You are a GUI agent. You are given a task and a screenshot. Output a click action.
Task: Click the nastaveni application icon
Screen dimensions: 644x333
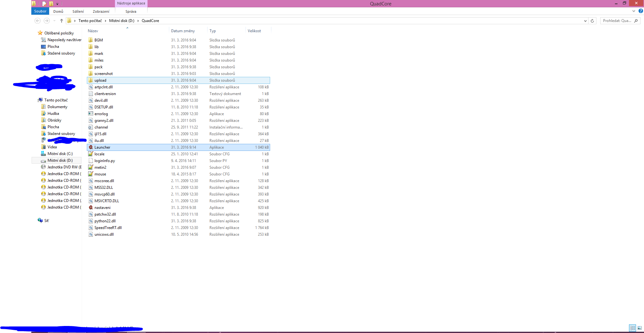tap(91, 208)
